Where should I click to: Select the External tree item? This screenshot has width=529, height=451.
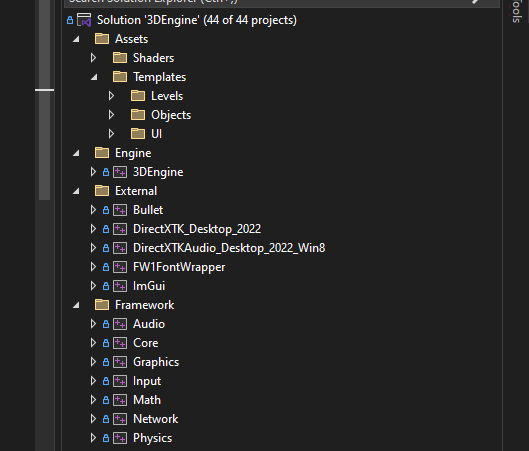pyautogui.click(x=136, y=191)
